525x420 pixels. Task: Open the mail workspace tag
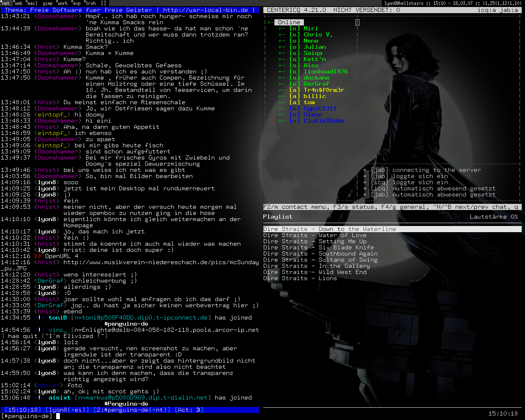[x=32, y=3]
